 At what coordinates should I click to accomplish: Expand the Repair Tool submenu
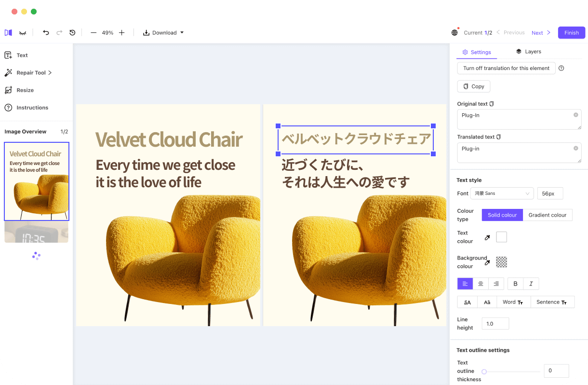27,73
